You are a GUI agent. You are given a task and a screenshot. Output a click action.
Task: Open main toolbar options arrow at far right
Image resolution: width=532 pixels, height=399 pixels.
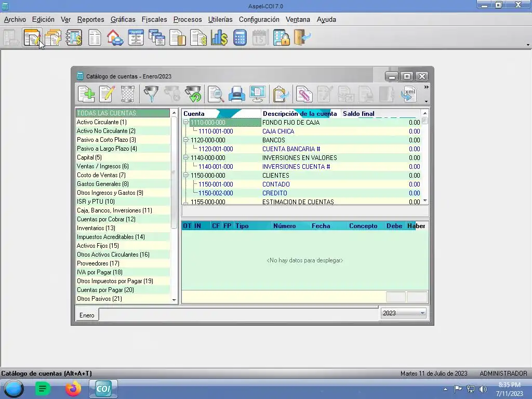[x=528, y=45]
